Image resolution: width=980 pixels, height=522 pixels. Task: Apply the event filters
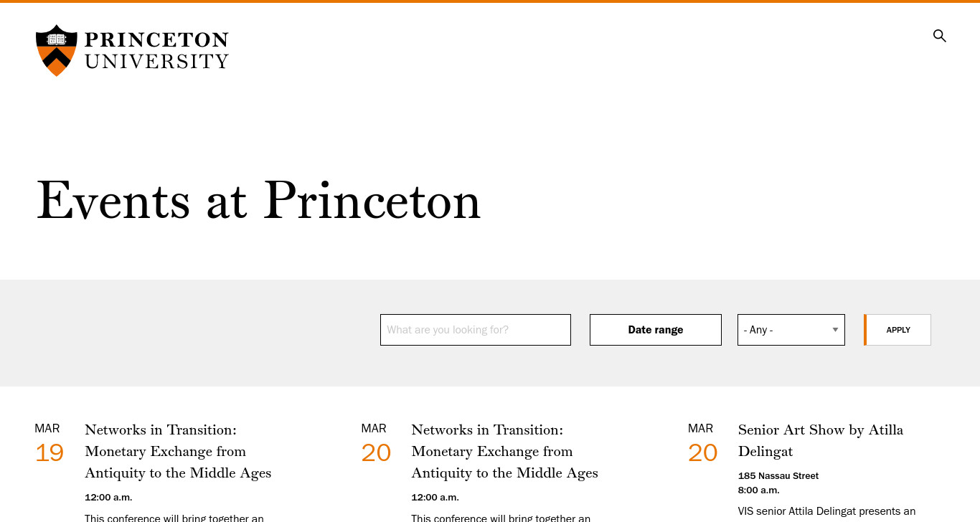897,330
